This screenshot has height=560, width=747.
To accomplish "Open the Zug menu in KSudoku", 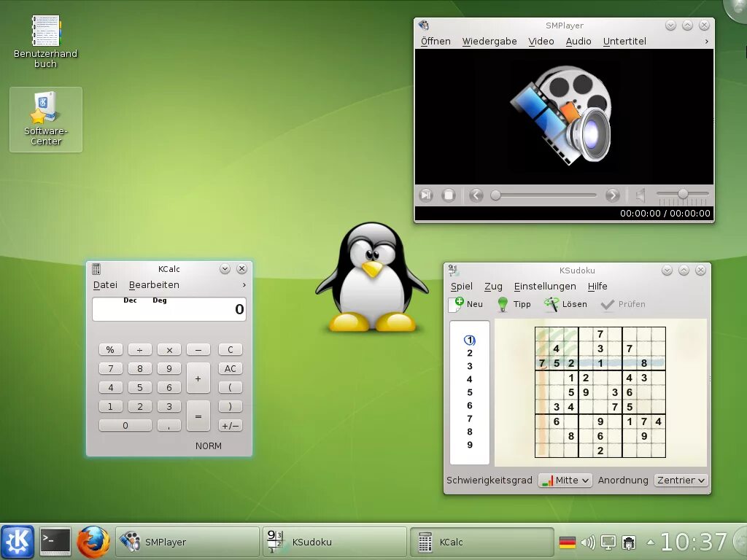I will (x=494, y=286).
